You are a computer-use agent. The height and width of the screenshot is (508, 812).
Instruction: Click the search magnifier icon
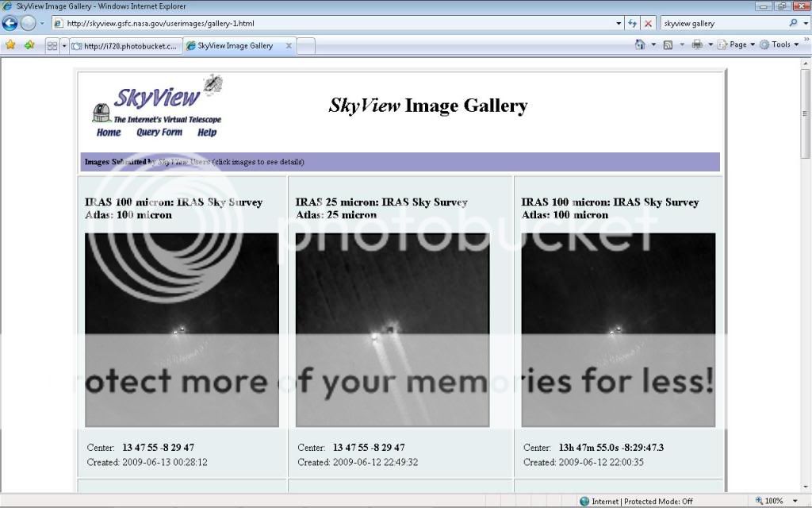(x=794, y=24)
